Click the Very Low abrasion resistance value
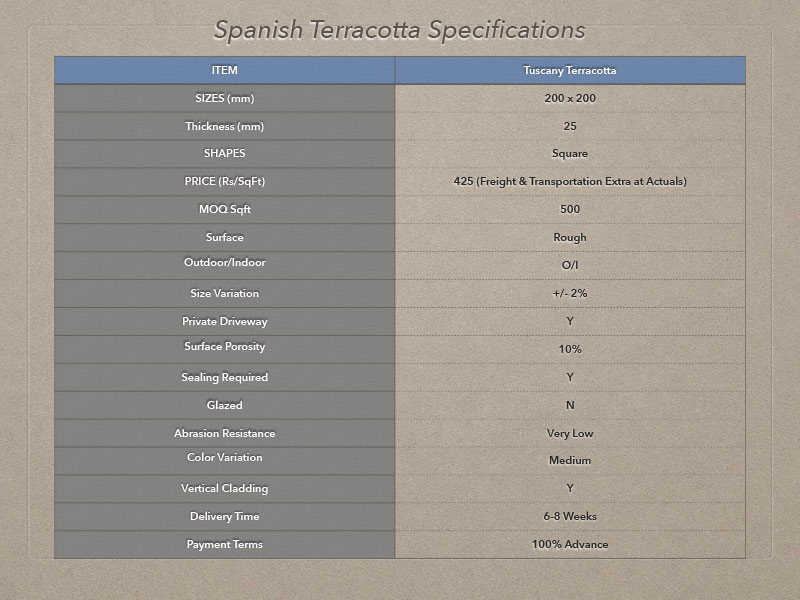The height and width of the screenshot is (600, 800). (570, 433)
